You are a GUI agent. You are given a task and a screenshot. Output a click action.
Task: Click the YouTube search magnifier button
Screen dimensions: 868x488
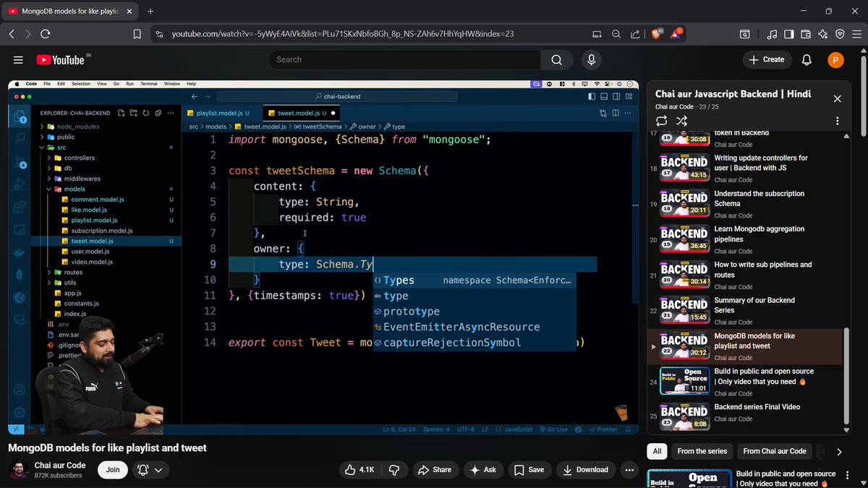point(556,60)
